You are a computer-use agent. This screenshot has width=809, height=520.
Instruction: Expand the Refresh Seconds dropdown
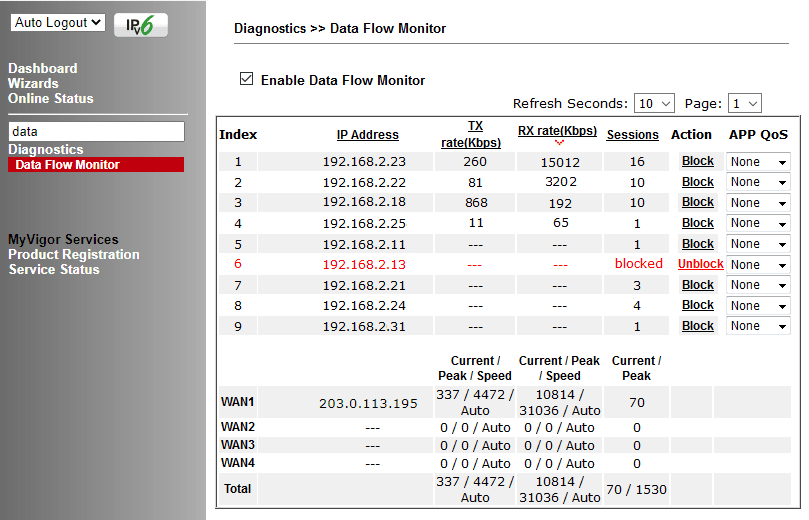655,104
